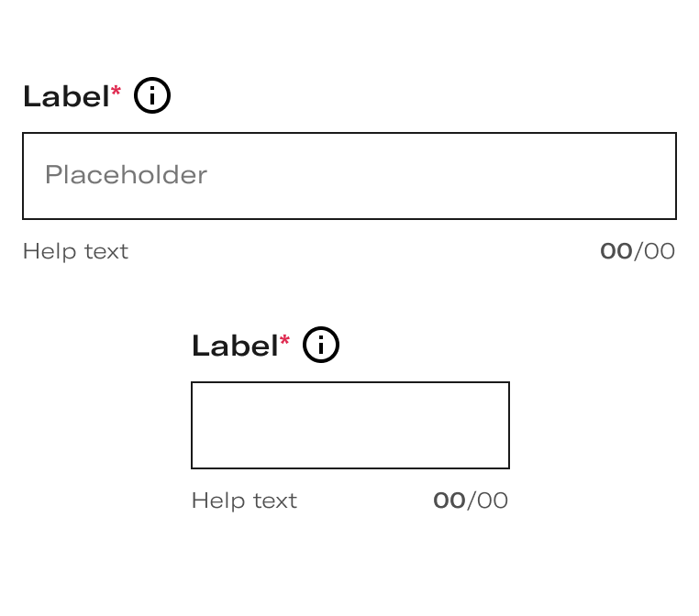Click the gray Placeholder text itself
Image resolution: width=699 pixels, height=616 pixels.
tap(127, 174)
